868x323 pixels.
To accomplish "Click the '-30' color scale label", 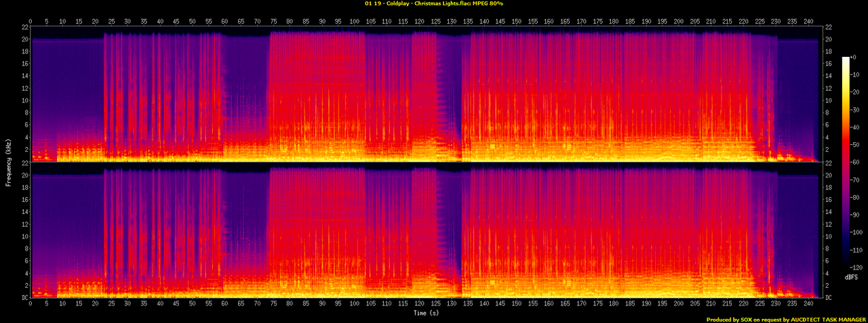I will click(856, 110).
